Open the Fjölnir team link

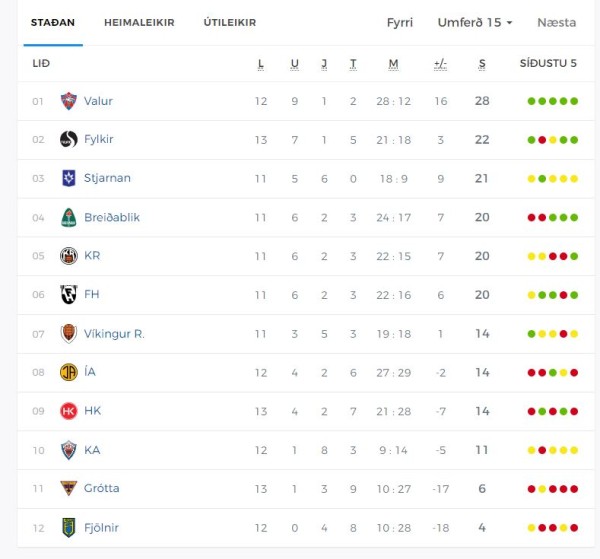101,528
